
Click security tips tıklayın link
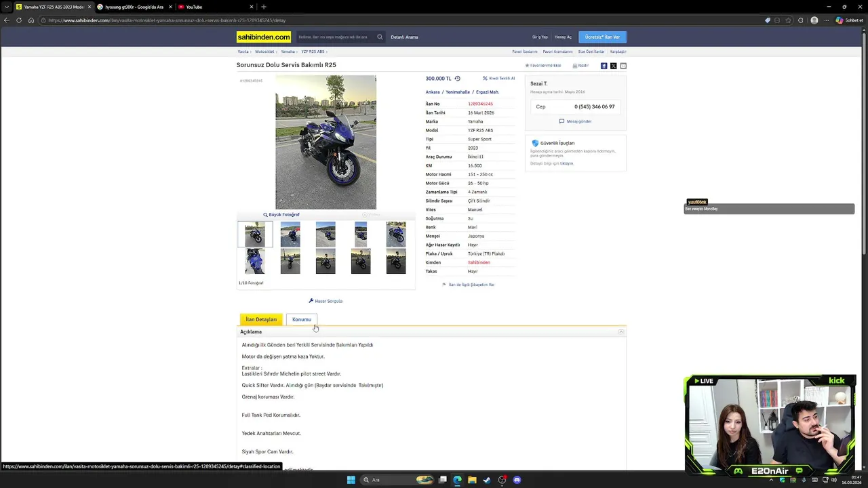[x=566, y=163]
